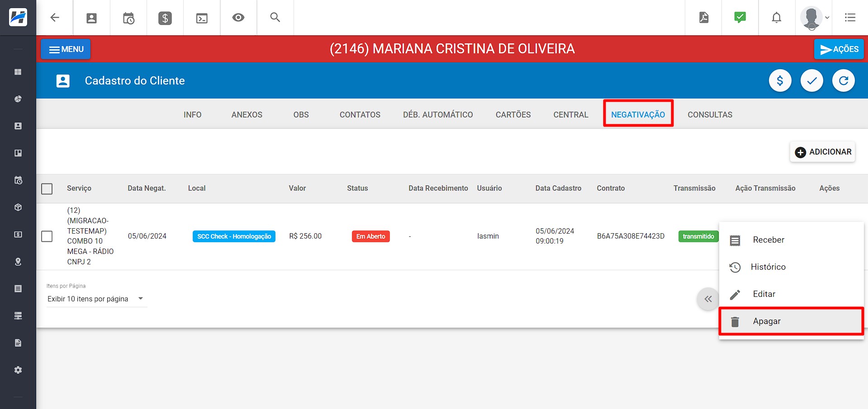Open the MENU button in the red header
This screenshot has height=409, width=868.
(x=65, y=49)
